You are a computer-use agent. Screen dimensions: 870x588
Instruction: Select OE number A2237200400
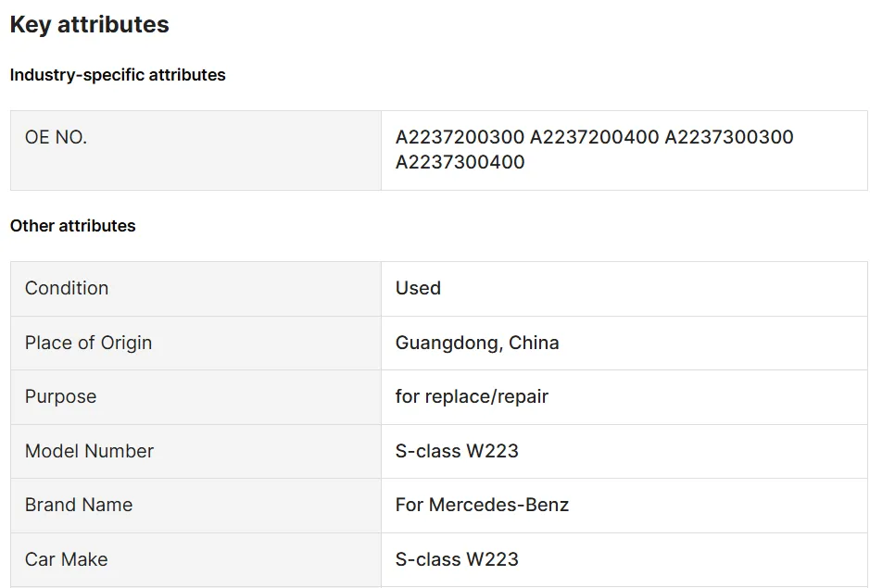[x=594, y=137]
